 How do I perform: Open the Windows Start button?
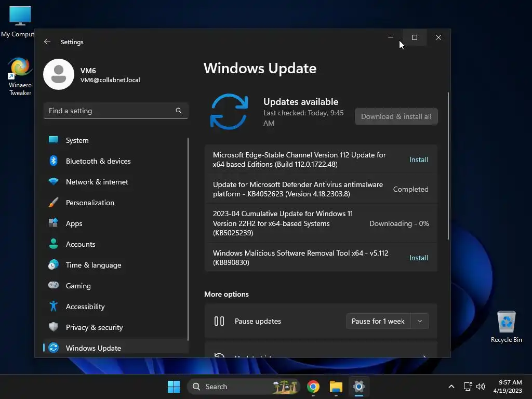174,387
